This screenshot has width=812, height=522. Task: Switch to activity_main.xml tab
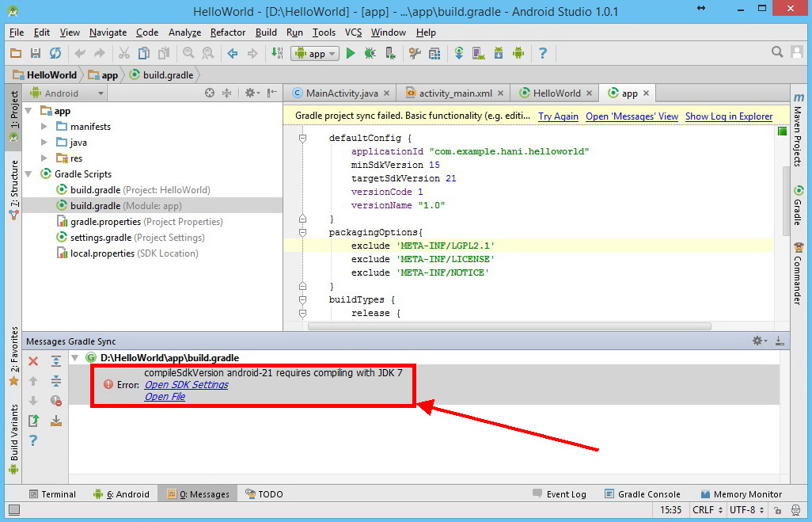(x=455, y=93)
